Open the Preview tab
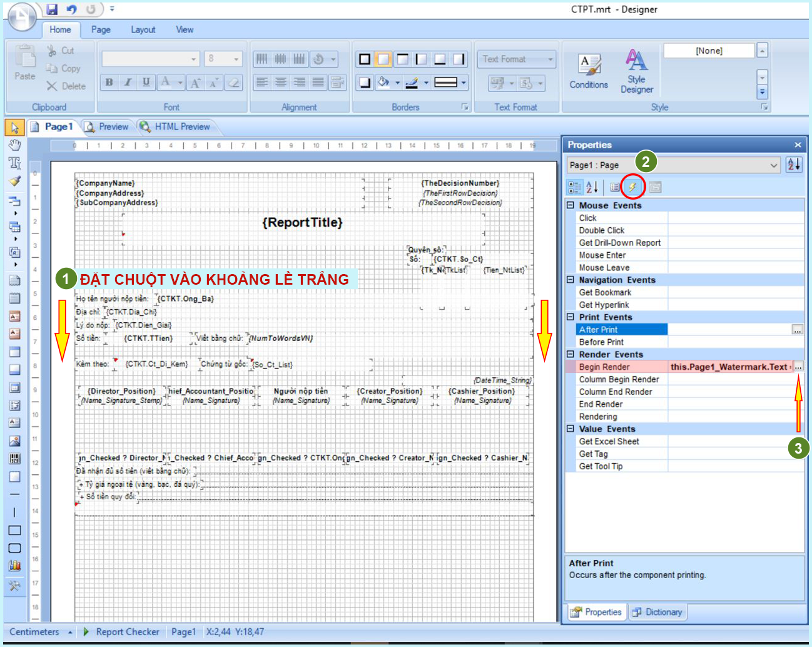The image size is (812, 647). tap(107, 126)
